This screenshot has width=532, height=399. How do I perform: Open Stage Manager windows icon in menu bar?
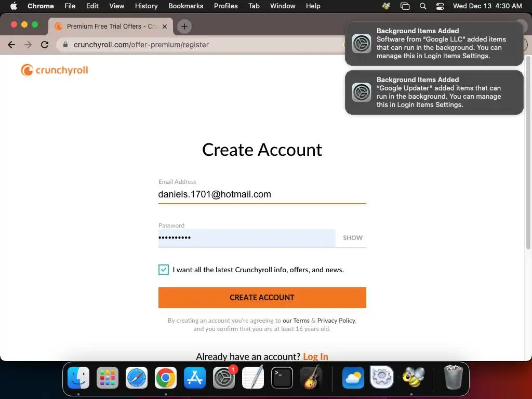point(405,6)
